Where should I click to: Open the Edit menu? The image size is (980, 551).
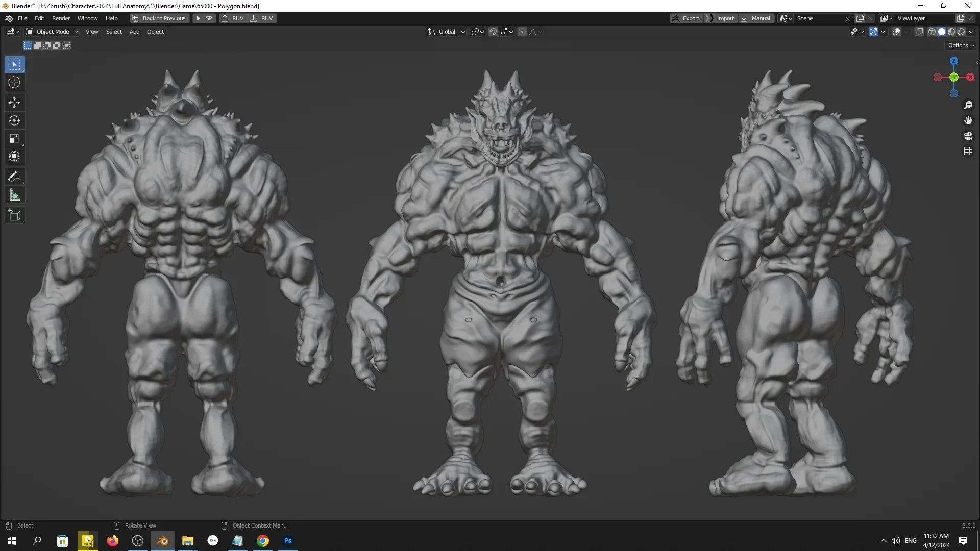(39, 18)
